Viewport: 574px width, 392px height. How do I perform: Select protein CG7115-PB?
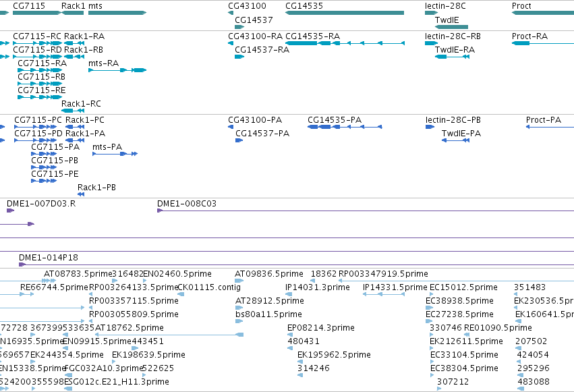[x=55, y=161]
